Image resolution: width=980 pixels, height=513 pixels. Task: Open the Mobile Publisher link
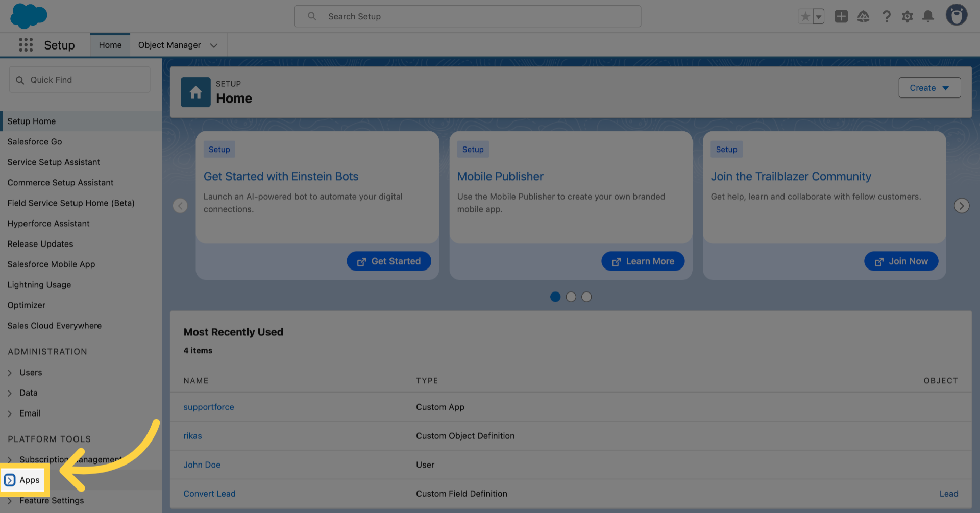pos(500,176)
